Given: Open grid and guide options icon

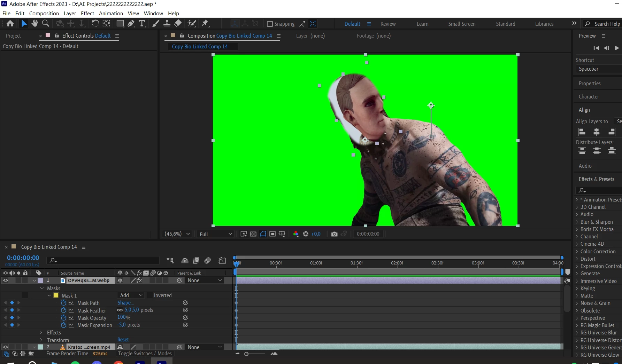Looking at the screenshot, I should (x=282, y=234).
